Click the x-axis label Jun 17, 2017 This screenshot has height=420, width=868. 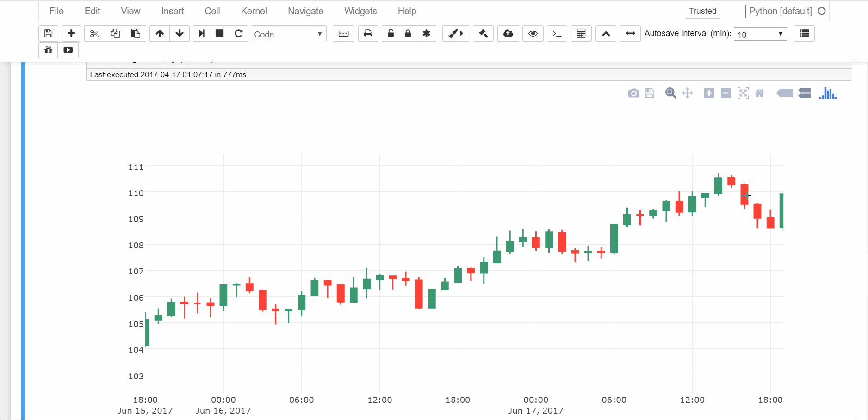(x=536, y=410)
